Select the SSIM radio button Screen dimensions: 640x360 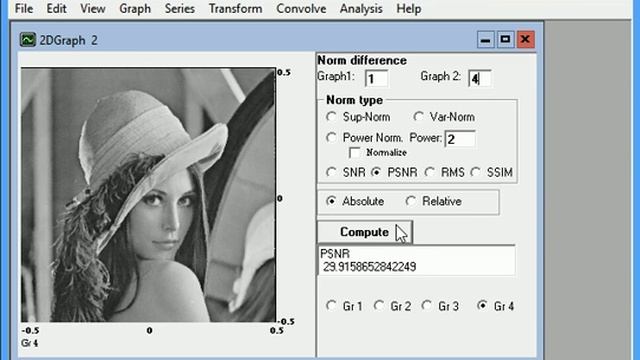[x=476, y=172]
